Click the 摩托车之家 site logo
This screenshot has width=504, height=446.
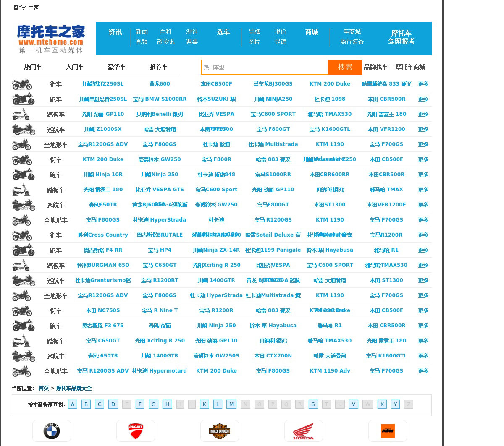point(51,39)
